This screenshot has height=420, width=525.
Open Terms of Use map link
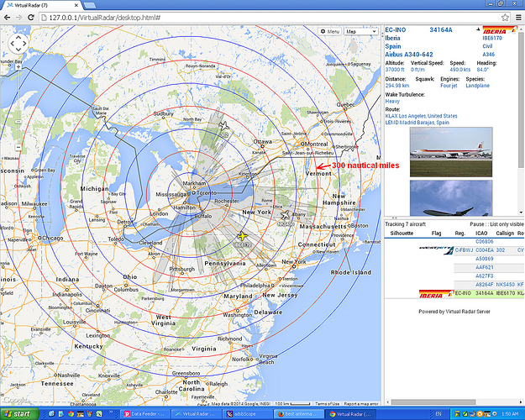click(x=327, y=403)
